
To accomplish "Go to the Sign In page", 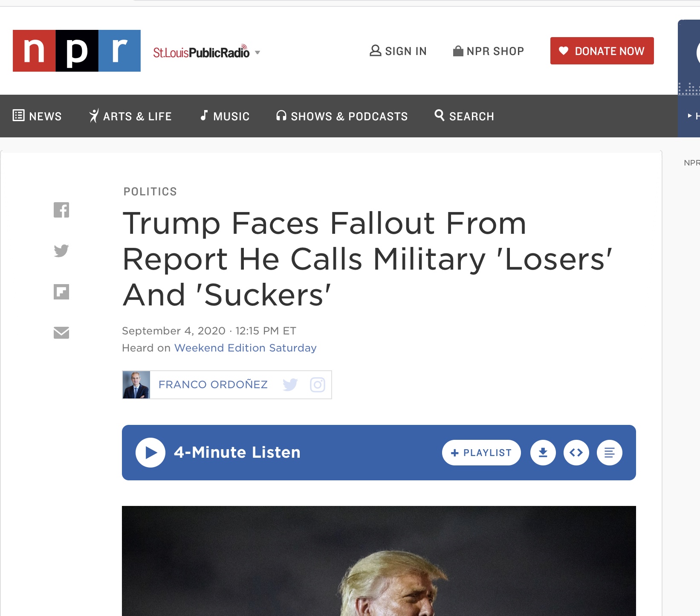I will 398,51.
